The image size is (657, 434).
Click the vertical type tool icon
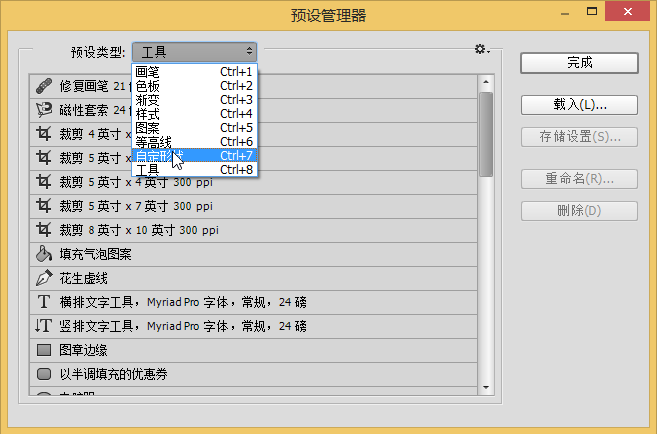point(44,326)
